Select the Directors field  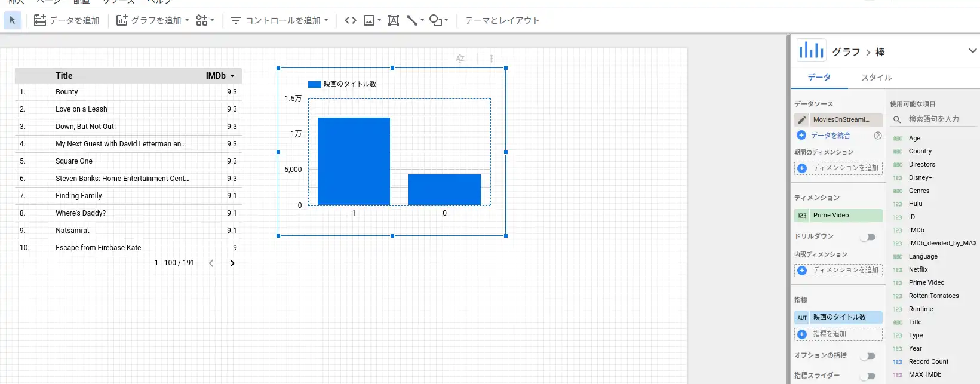pos(922,165)
